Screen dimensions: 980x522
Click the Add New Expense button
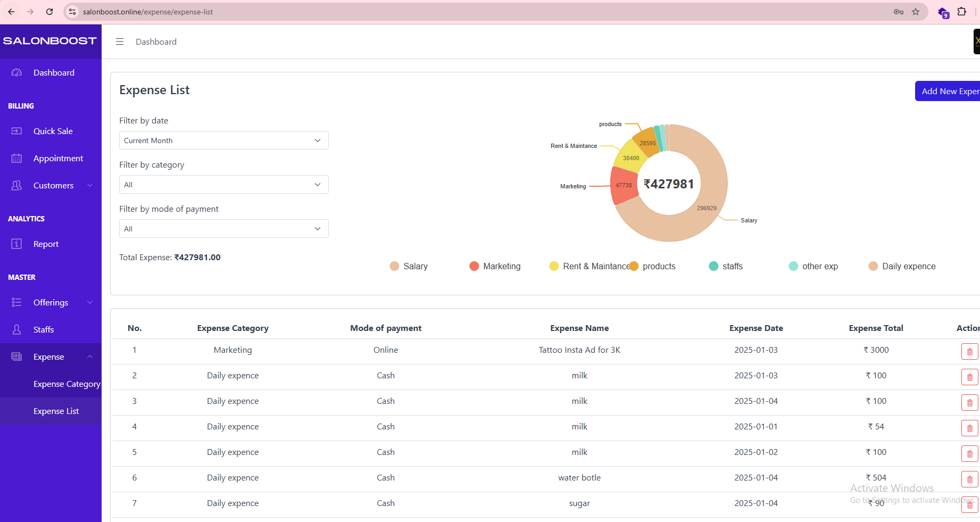pos(948,91)
